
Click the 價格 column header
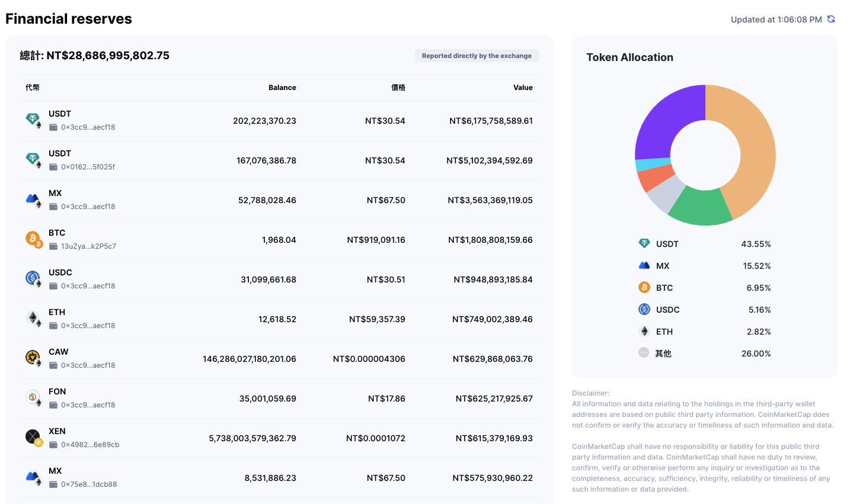pyautogui.click(x=398, y=88)
